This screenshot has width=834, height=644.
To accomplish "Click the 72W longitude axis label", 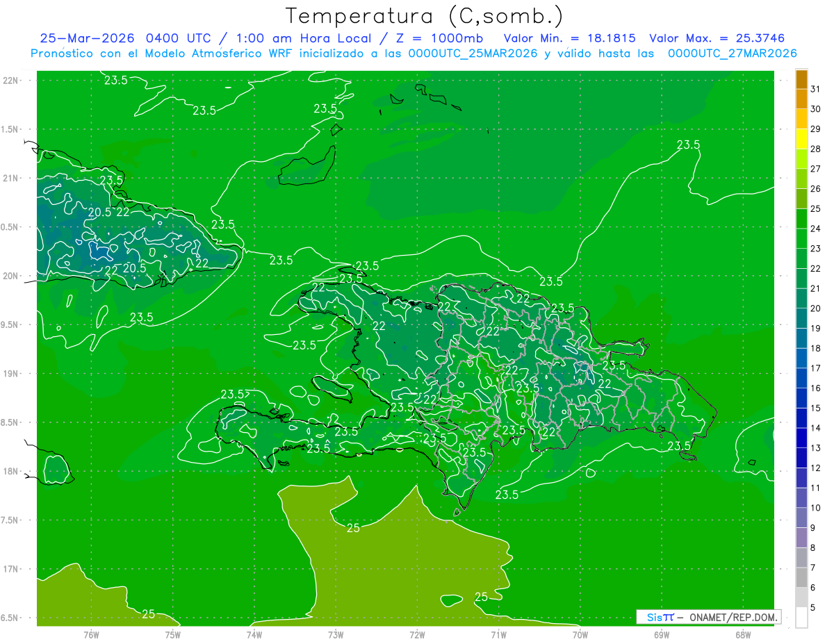I will click(417, 635).
